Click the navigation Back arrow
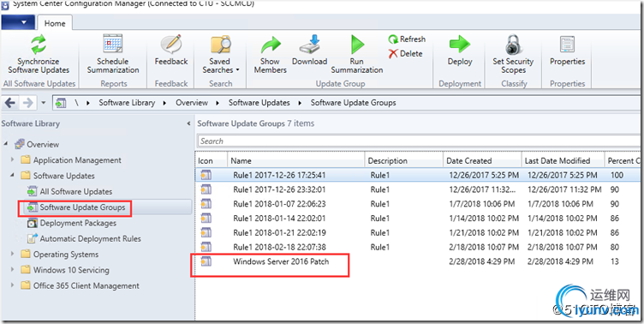 coord(10,102)
